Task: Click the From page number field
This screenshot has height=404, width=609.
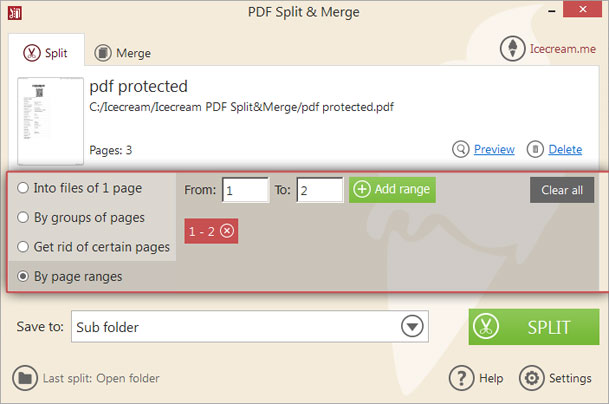Action: 245,190
